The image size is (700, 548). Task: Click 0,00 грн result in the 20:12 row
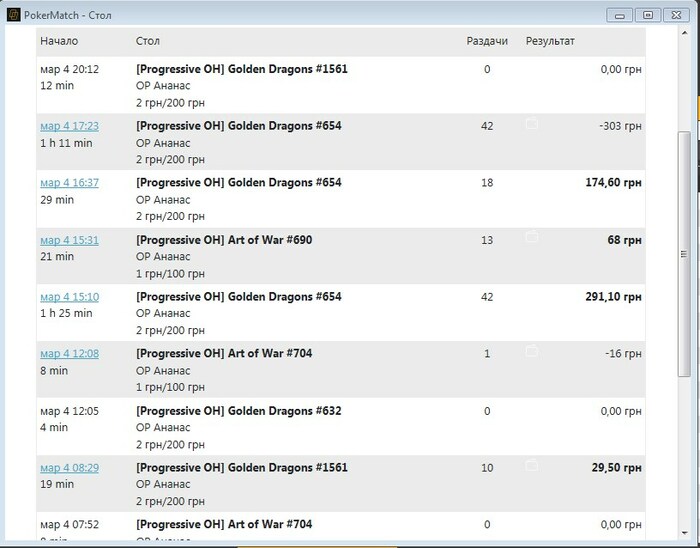pyautogui.click(x=621, y=69)
